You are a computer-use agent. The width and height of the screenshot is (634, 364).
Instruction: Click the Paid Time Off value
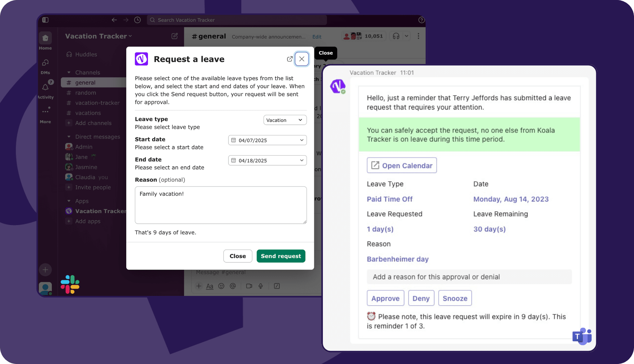click(x=389, y=199)
